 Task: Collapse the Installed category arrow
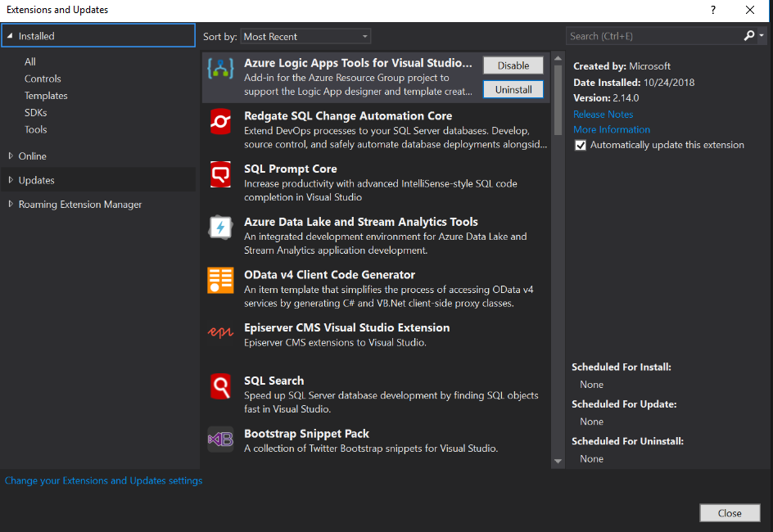coord(10,35)
